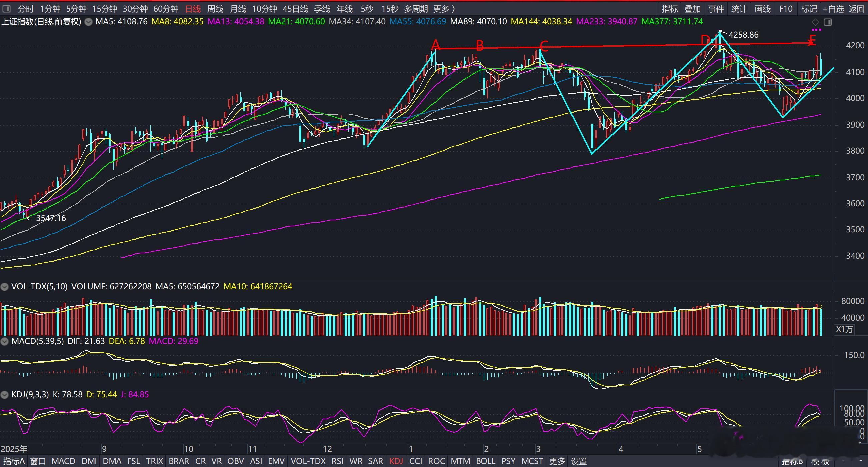The height and width of the screenshot is (467, 868).
Task: Open the 统计 statistics button
Action: point(739,9)
